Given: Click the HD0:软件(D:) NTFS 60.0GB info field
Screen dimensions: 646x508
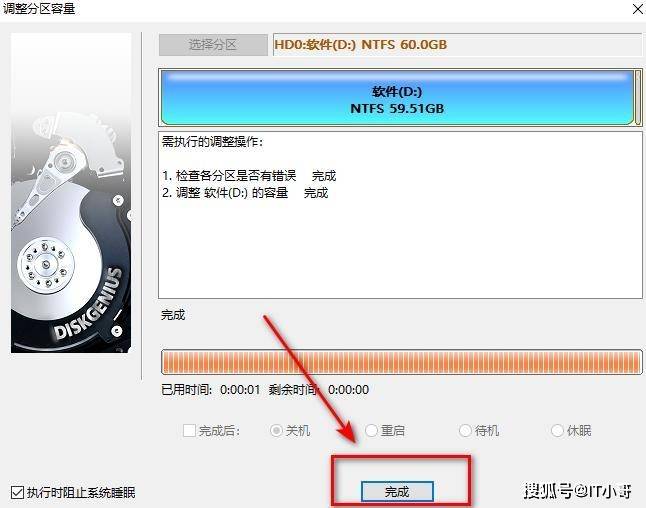Looking at the screenshot, I should (457, 44).
